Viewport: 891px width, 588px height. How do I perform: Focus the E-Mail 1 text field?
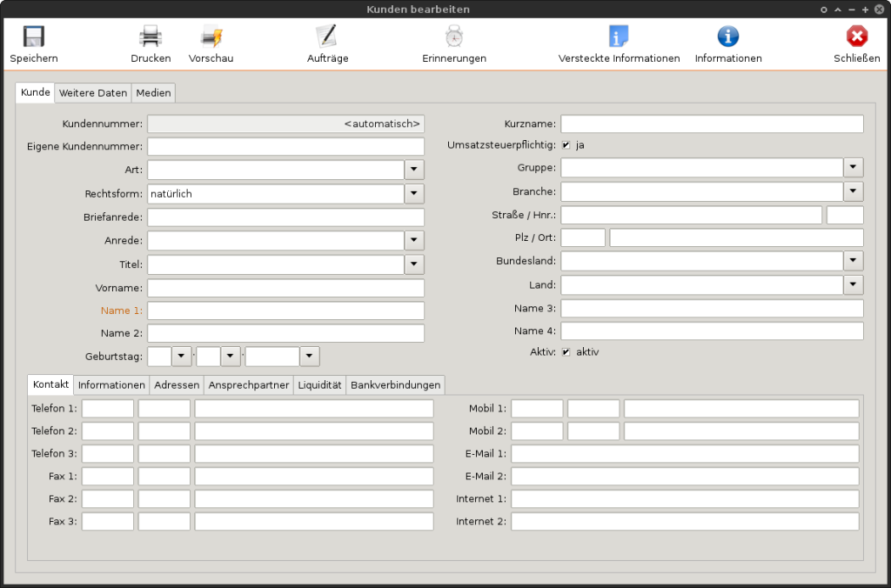685,454
